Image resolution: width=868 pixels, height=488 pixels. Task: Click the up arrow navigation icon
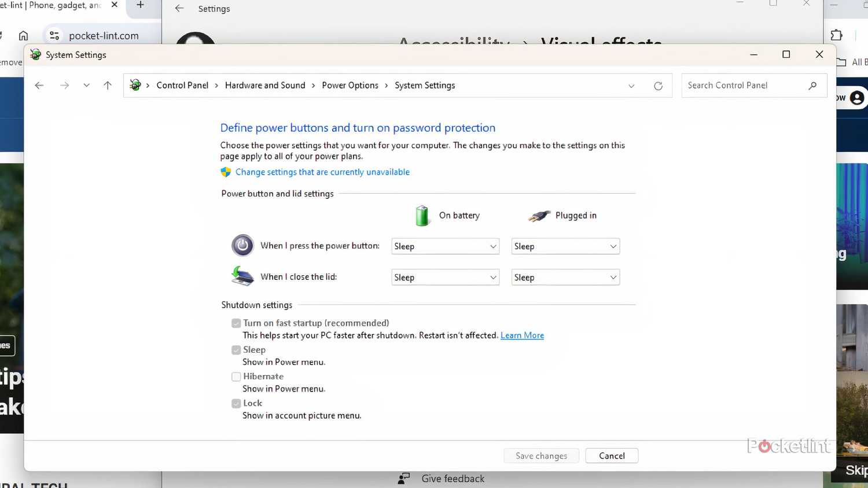click(107, 85)
